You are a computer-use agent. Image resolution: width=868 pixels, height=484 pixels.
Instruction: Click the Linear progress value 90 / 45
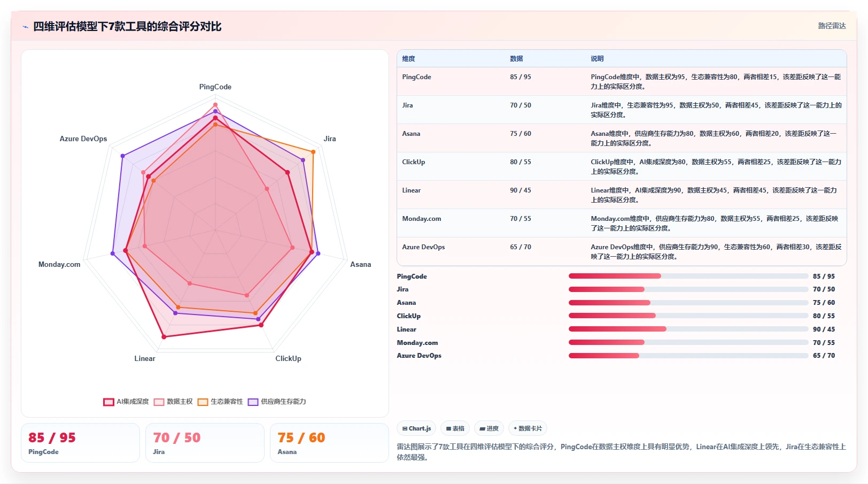pos(824,329)
